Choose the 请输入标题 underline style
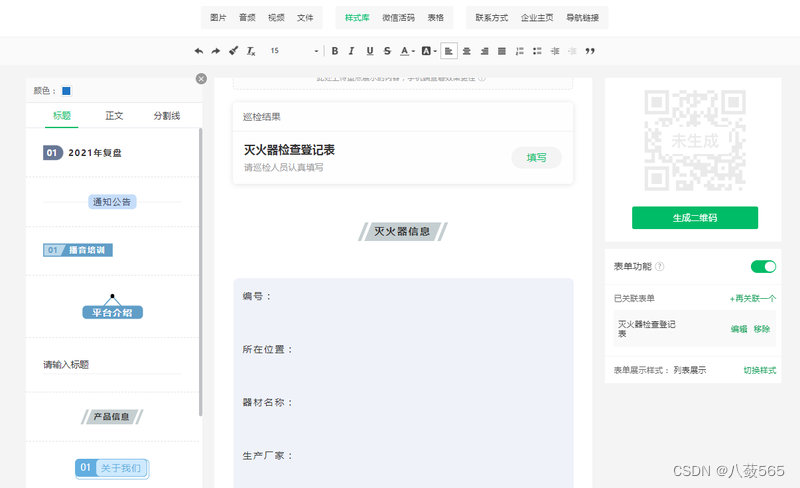The width and height of the screenshot is (800, 488). 112,365
